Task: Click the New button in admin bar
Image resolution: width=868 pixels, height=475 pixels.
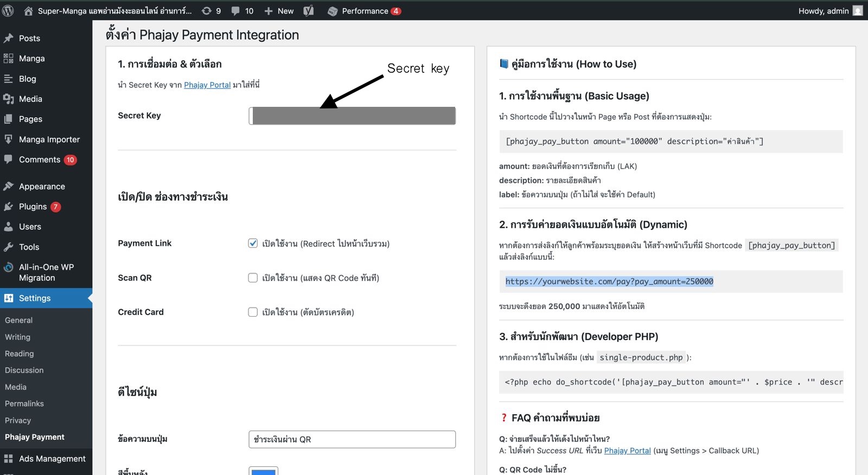Action: coord(279,11)
